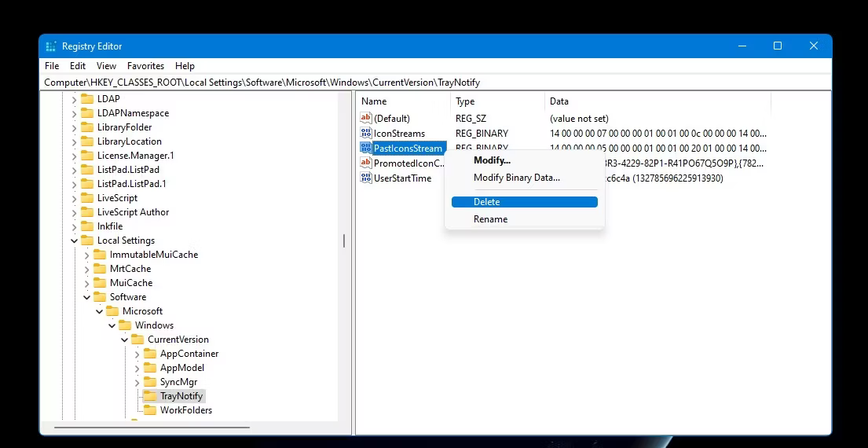Screen dimensions: 868x448
Task: Click the (Default) string value icon
Action: coord(366,118)
